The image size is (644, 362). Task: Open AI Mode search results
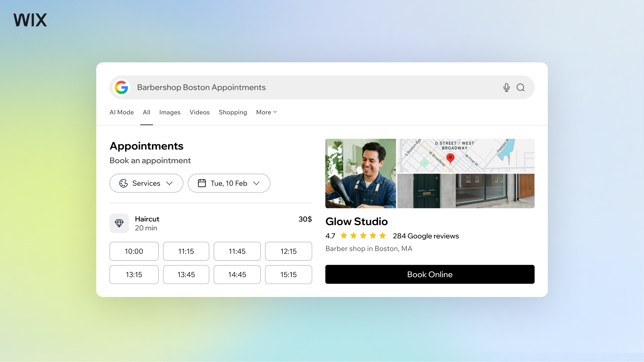121,112
